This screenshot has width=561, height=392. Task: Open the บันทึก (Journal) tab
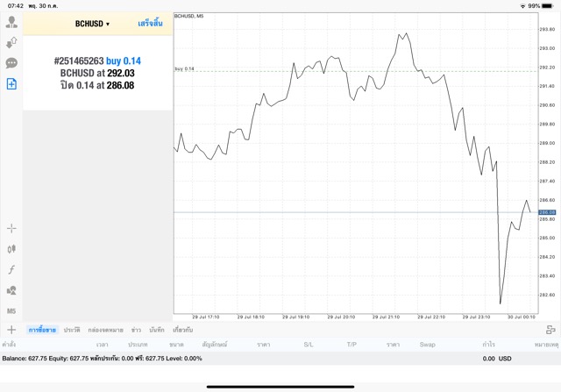pyautogui.click(x=157, y=330)
